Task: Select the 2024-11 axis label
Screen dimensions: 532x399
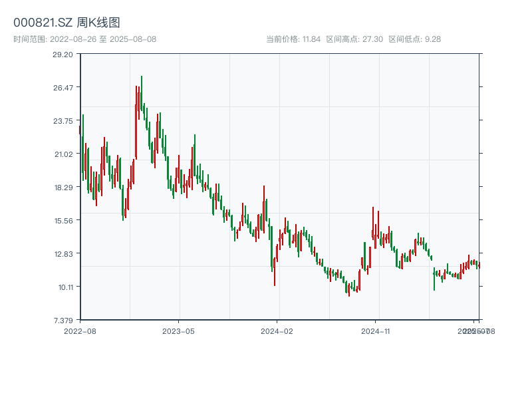Action: [x=376, y=330]
